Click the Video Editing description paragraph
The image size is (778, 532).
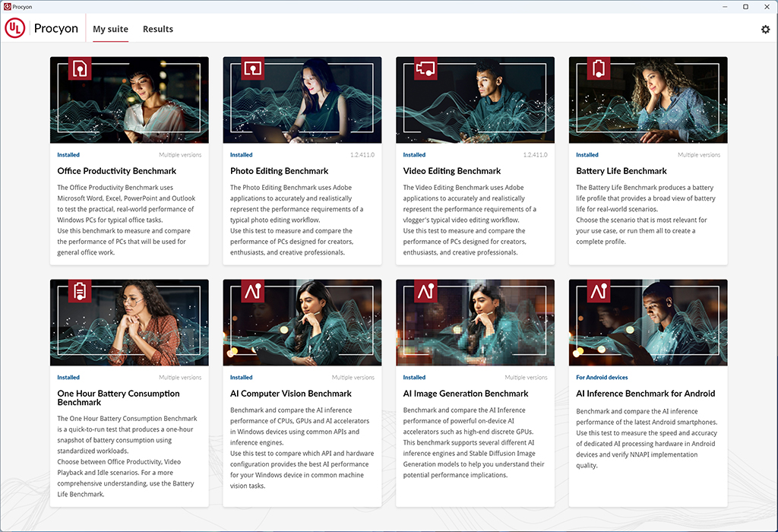click(470, 220)
